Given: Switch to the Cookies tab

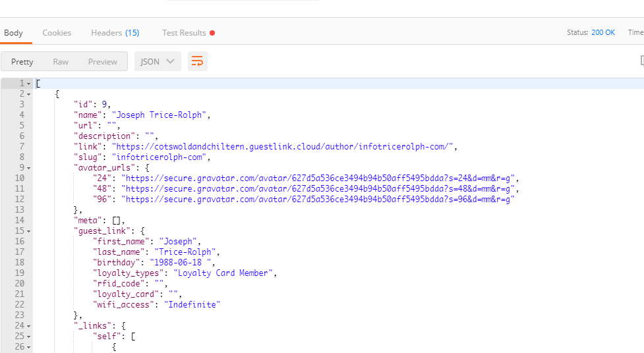Looking at the screenshot, I should [57, 33].
